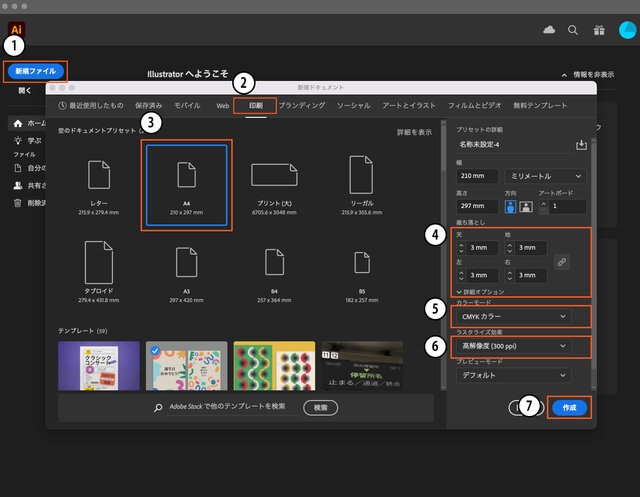640x497 pixels.
Task: Click the save preset download icon
Action: 581,144
